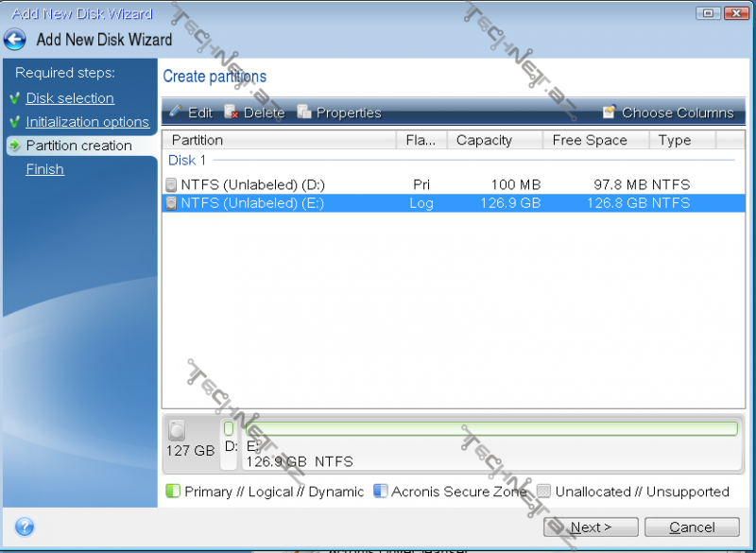The height and width of the screenshot is (553, 756).
Task: Click the Delete partition icon
Action: [232, 112]
